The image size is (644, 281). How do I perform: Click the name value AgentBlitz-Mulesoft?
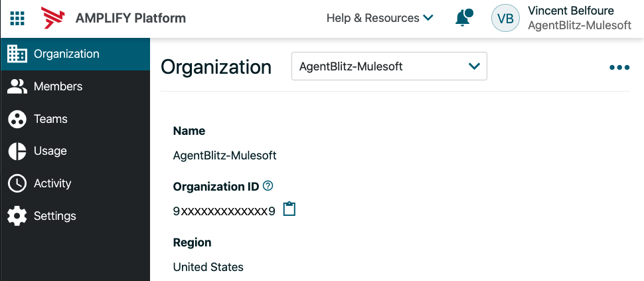point(224,155)
